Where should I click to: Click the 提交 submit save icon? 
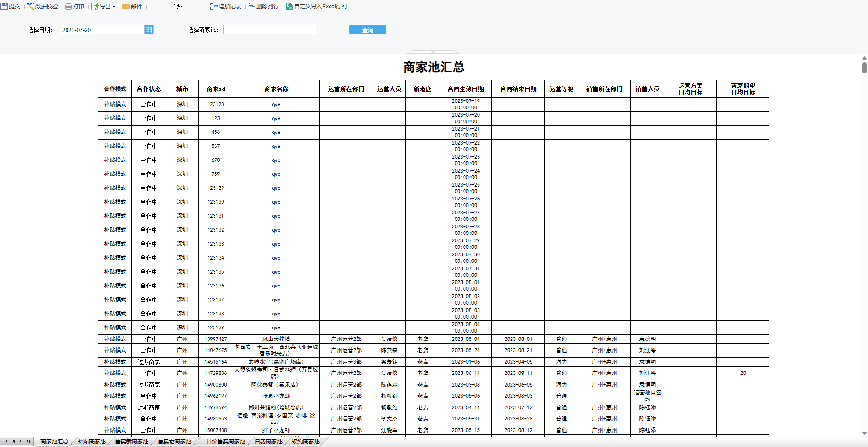coord(4,7)
